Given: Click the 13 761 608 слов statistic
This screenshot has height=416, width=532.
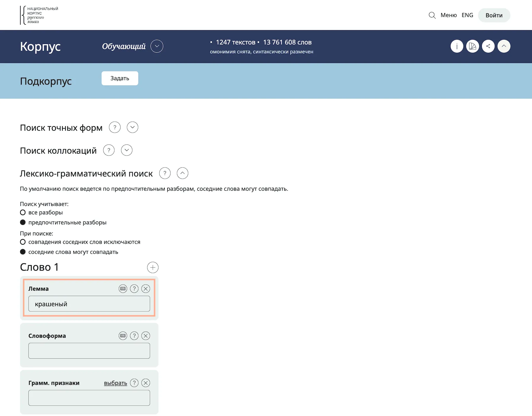Looking at the screenshot, I should click(x=287, y=42).
